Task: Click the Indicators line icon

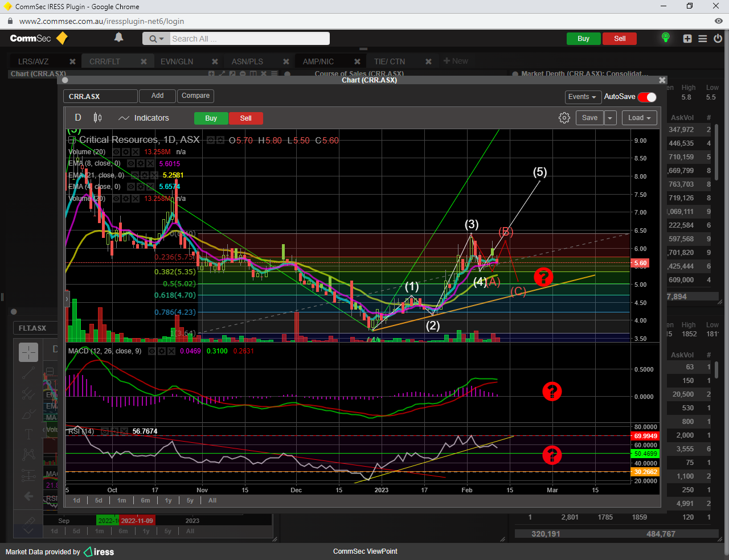Action: 124,118
